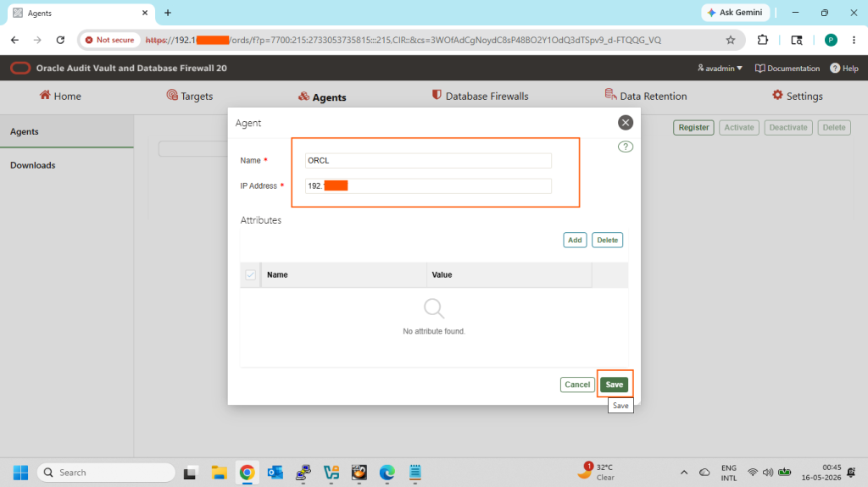Open the Data Retention tab
This screenshot has height=487, width=868.
[646, 97]
